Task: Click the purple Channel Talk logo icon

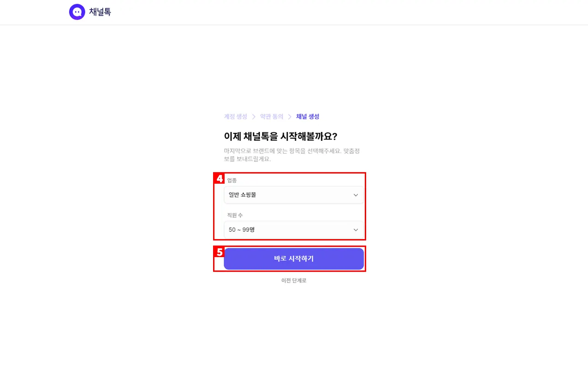Action: pyautogui.click(x=77, y=12)
